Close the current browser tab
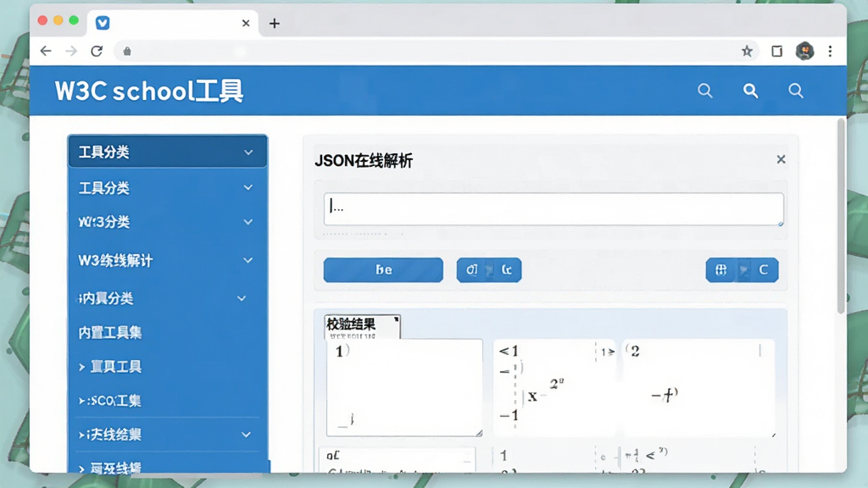The width and height of the screenshot is (868, 488). pos(246,23)
